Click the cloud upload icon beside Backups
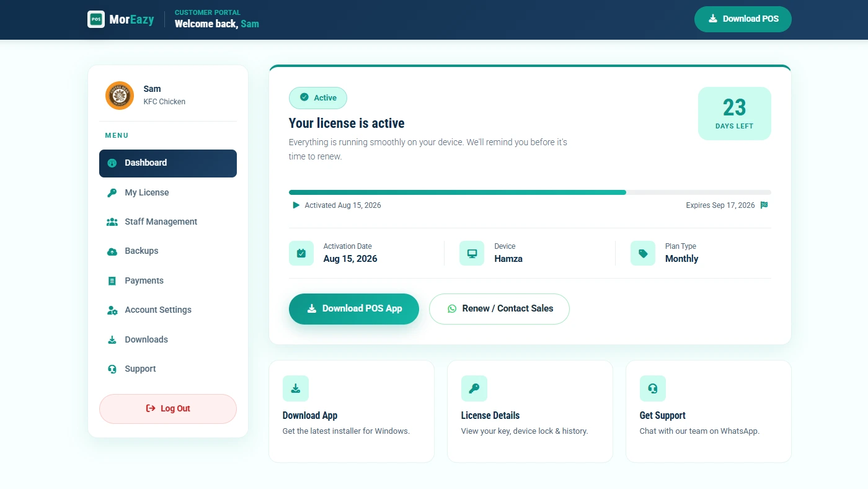Image resolution: width=868 pixels, height=489 pixels. [x=112, y=251]
